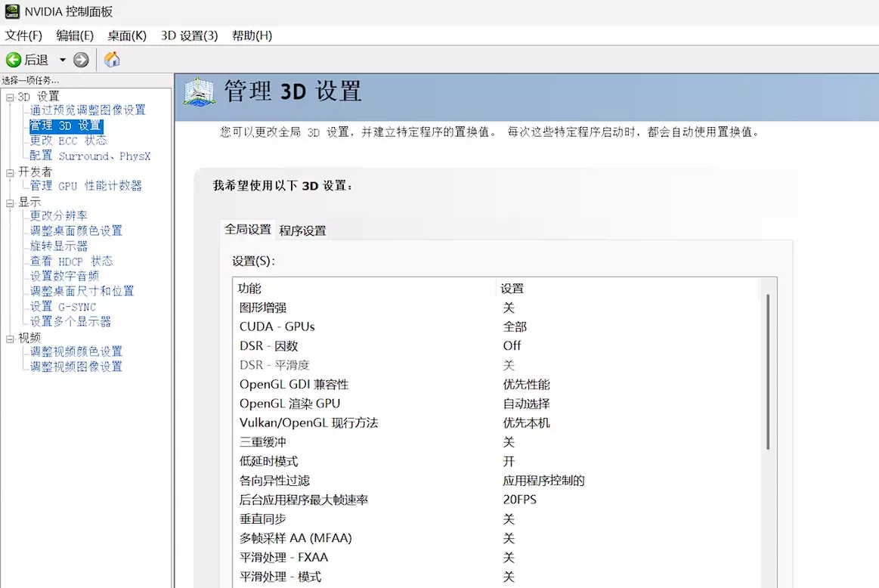Screen dimensions: 879x588
Task: Click the 应用程序控制的 value
Action: tap(543, 481)
